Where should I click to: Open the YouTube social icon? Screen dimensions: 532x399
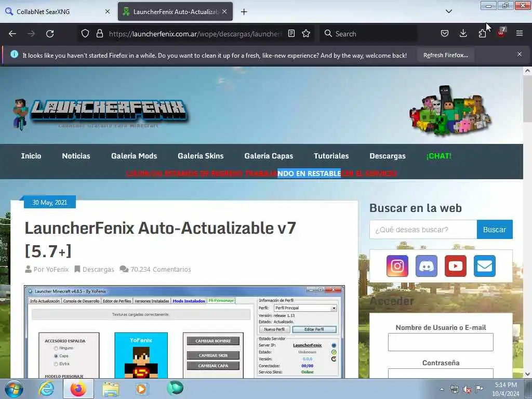(x=455, y=266)
